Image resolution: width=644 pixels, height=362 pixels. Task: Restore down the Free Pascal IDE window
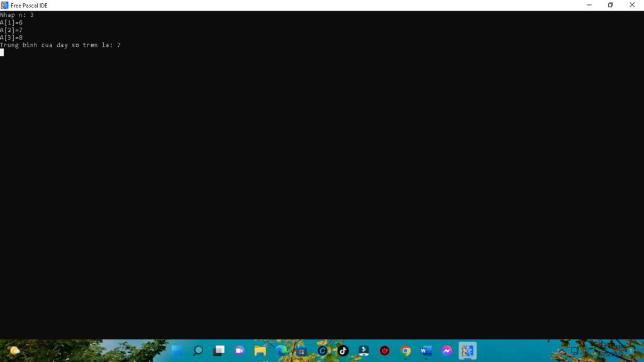click(x=610, y=5)
